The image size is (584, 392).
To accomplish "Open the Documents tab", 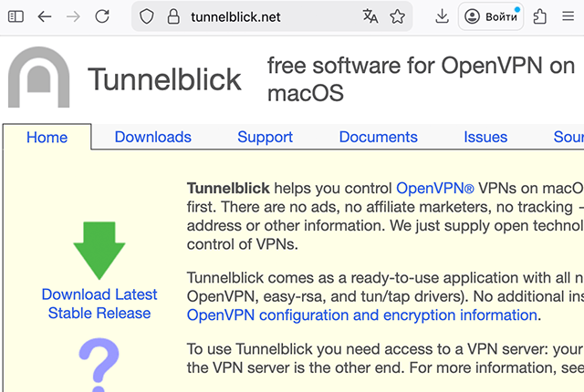I will 378,137.
